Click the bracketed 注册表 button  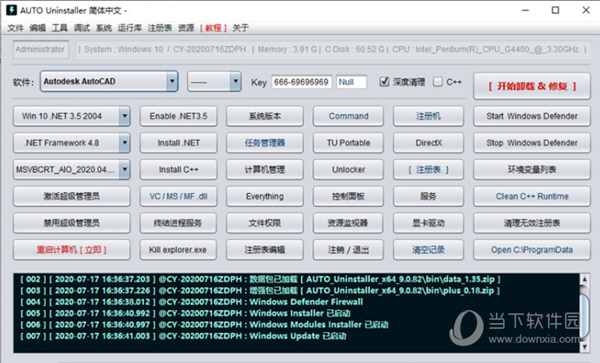coord(428,169)
